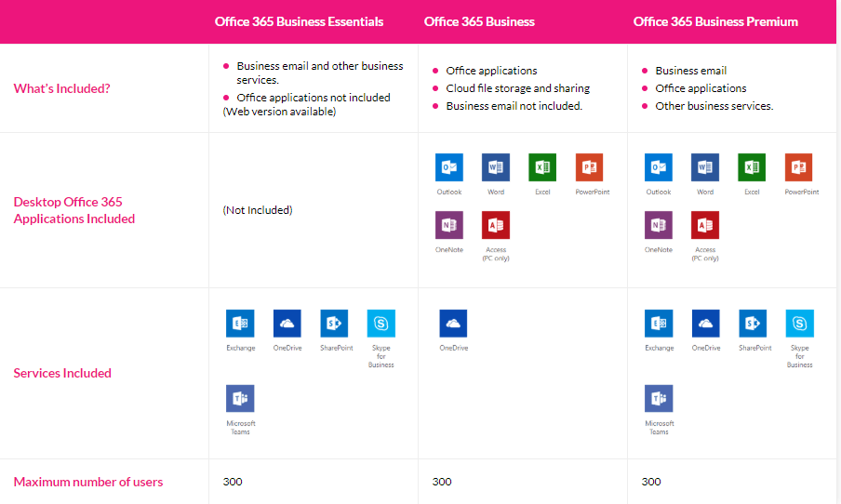Click 300 users value under Business Premium
The width and height of the screenshot is (841, 504).
click(x=650, y=482)
